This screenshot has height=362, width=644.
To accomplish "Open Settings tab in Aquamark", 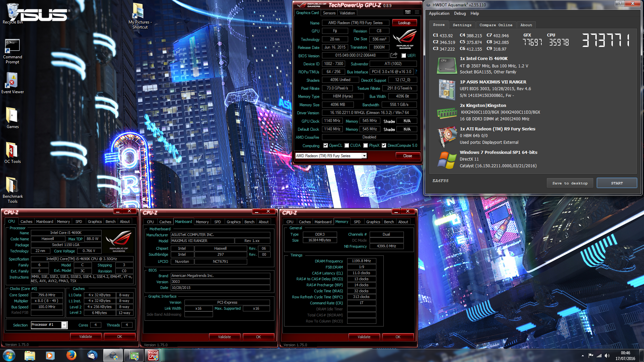I will point(462,25).
